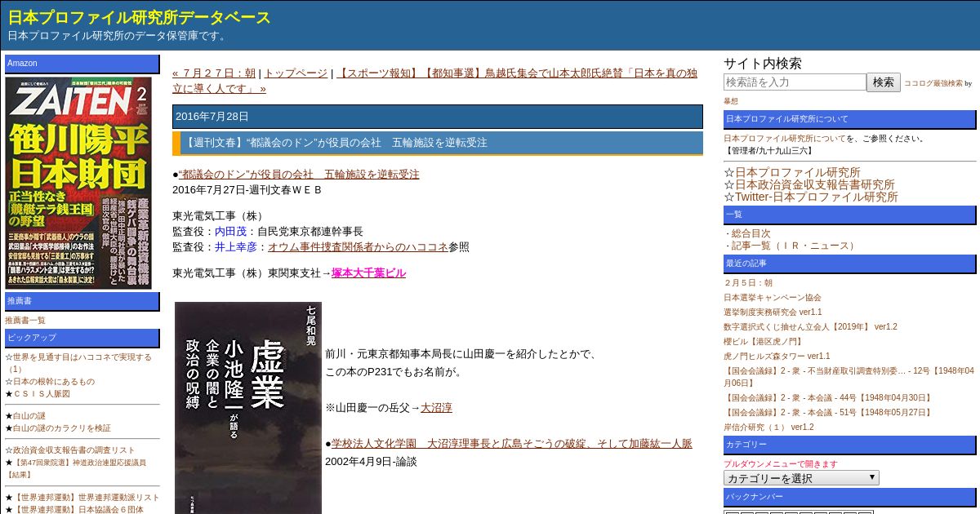This screenshot has height=514, width=980.
Task: Open the 日本プロファイル研究所データベース site title
Action: [139, 17]
